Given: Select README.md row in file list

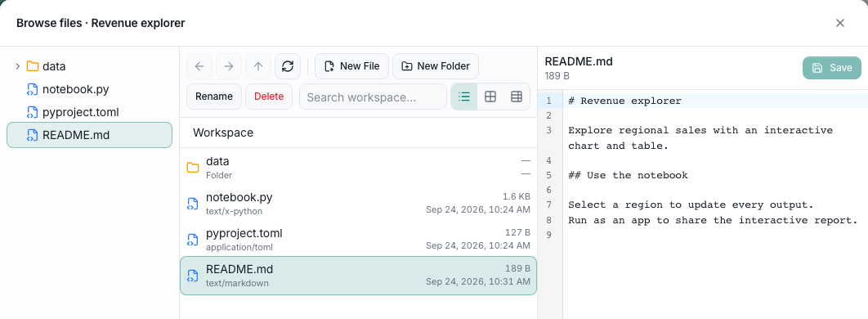Looking at the screenshot, I should [x=358, y=276].
